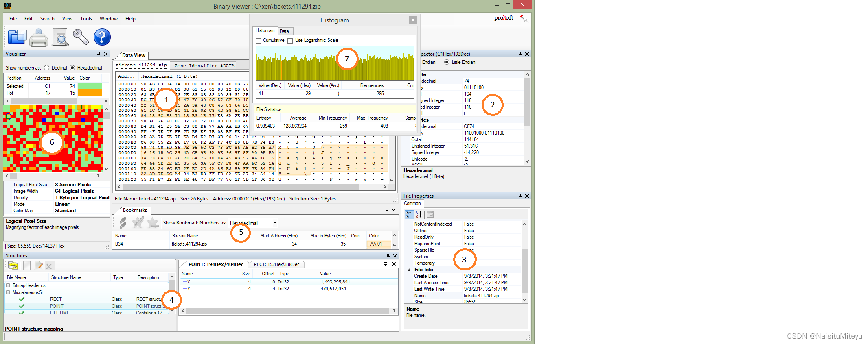The height and width of the screenshot is (344, 868).
Task: Select the Little Endian radio button
Action: [447, 62]
